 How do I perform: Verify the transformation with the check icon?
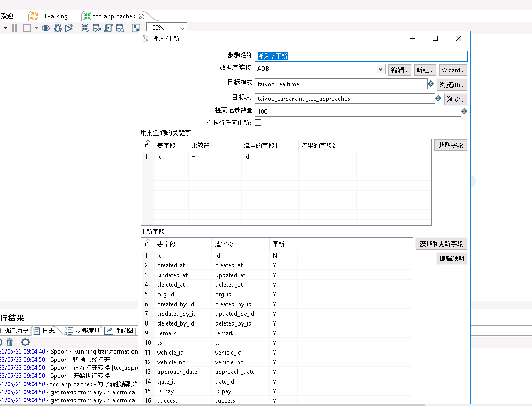(x=85, y=28)
